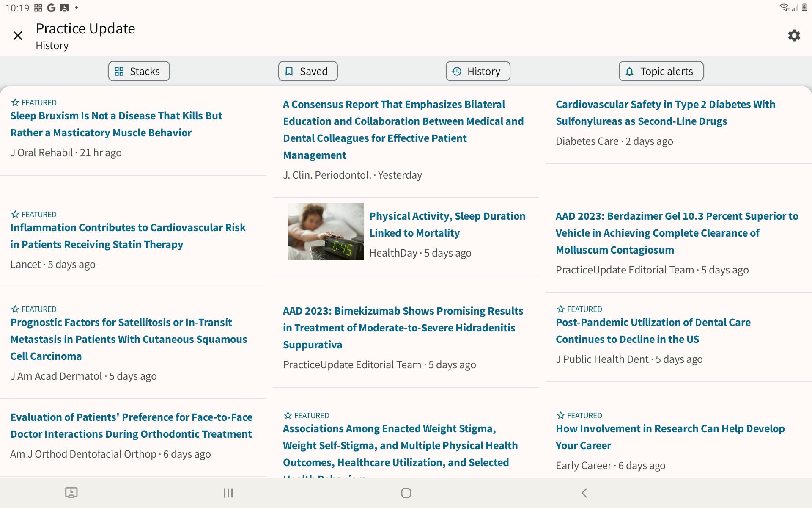
Task: Tap 'J Am Acad Dermatol · 5 days ago' text
Action: (83, 376)
